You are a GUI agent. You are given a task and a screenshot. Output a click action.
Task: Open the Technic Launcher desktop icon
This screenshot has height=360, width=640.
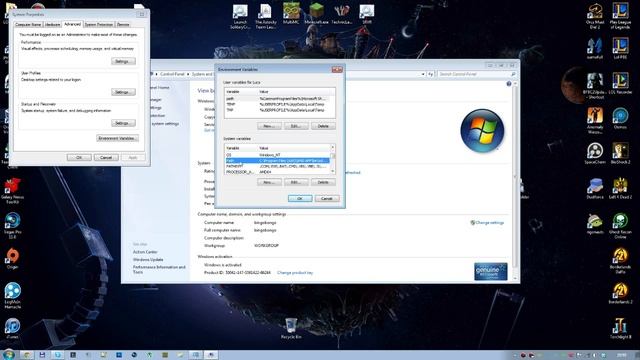tap(342, 13)
